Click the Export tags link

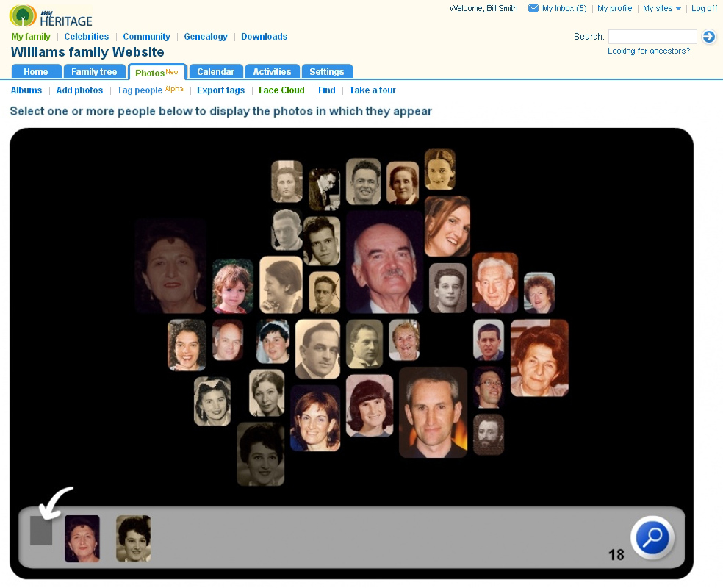click(220, 90)
